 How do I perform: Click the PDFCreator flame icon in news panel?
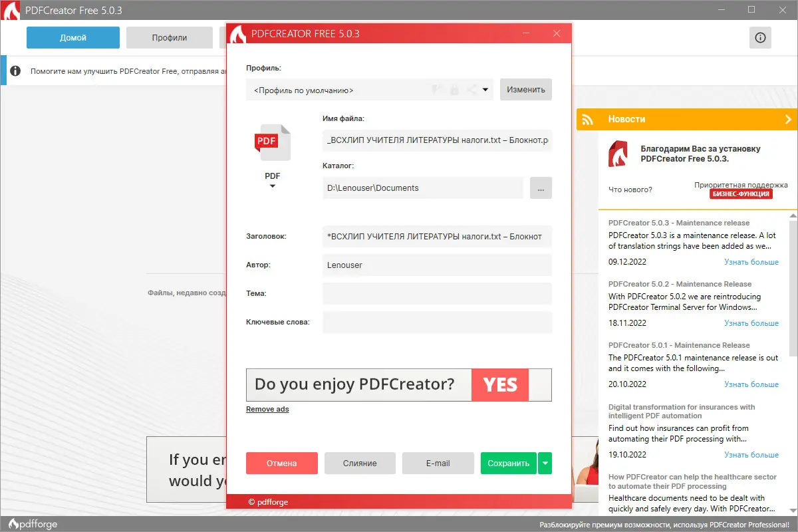point(618,154)
